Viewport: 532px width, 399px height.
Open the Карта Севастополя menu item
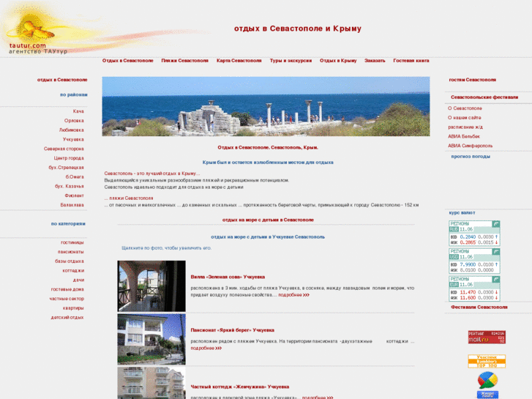click(x=239, y=61)
